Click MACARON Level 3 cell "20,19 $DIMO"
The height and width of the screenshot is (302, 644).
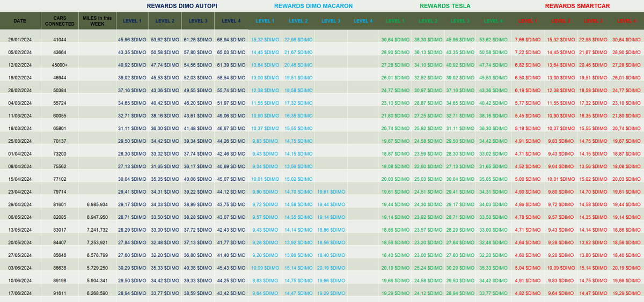(331, 268)
